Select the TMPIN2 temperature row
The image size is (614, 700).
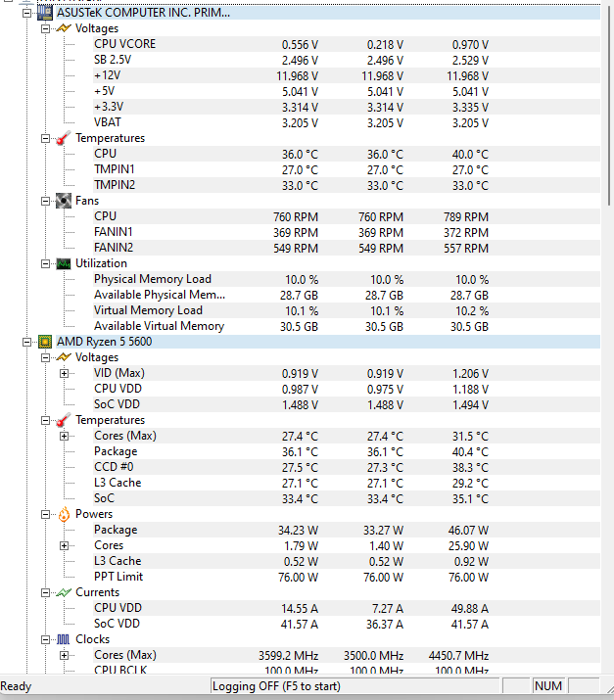346,185
